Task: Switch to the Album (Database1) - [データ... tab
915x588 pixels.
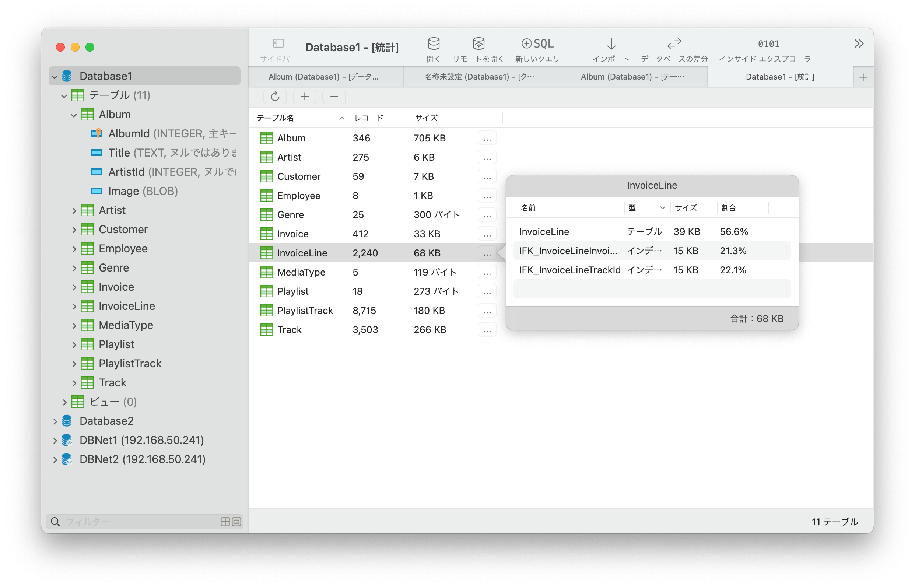Action: (x=326, y=77)
